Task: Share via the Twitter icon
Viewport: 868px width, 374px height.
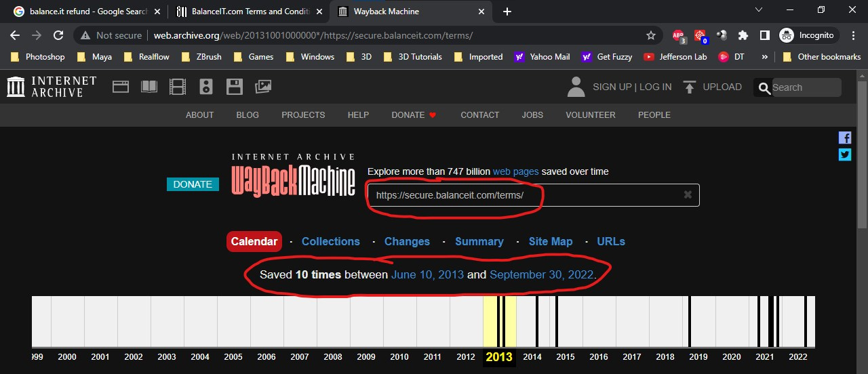Action: click(x=845, y=154)
